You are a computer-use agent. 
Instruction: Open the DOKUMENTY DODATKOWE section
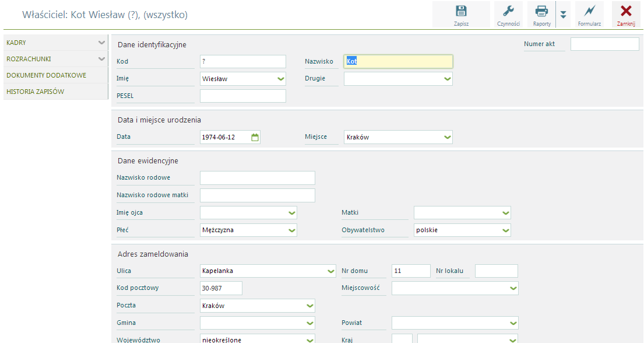coord(55,75)
